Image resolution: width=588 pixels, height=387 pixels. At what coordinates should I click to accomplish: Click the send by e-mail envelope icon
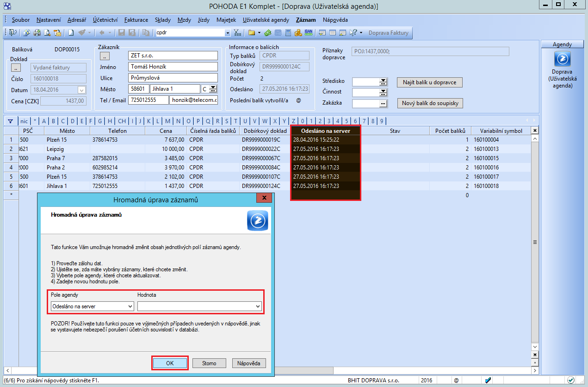click(x=57, y=32)
